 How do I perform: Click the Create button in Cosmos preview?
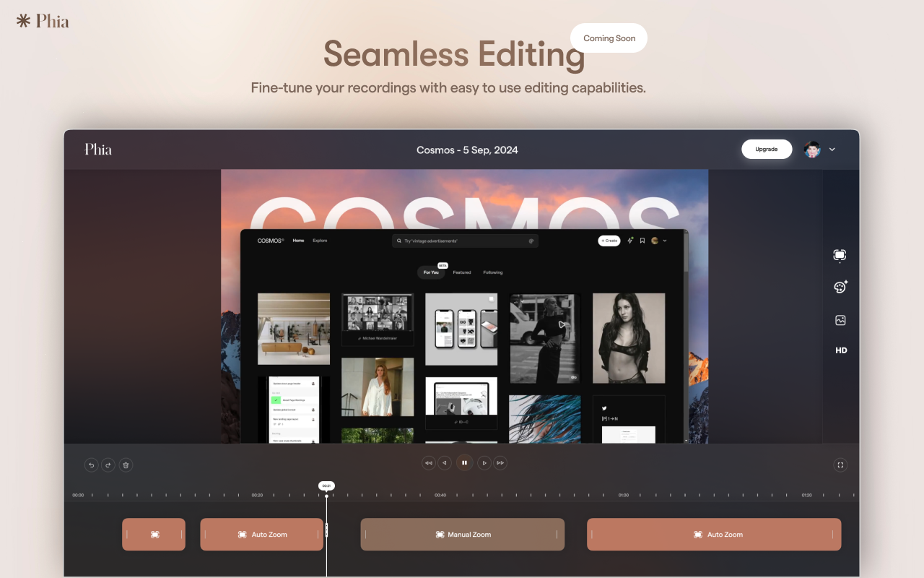(609, 241)
